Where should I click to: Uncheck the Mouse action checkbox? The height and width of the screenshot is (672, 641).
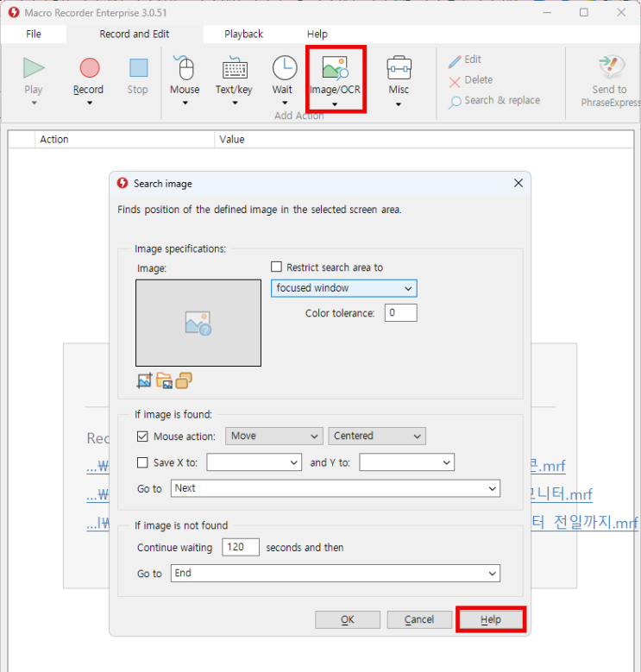[x=142, y=436]
